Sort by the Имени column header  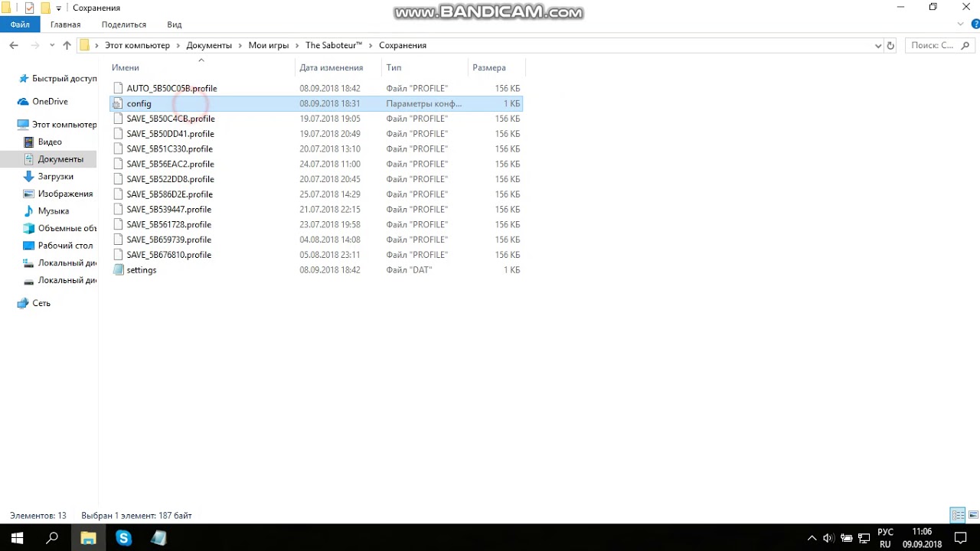pos(126,67)
